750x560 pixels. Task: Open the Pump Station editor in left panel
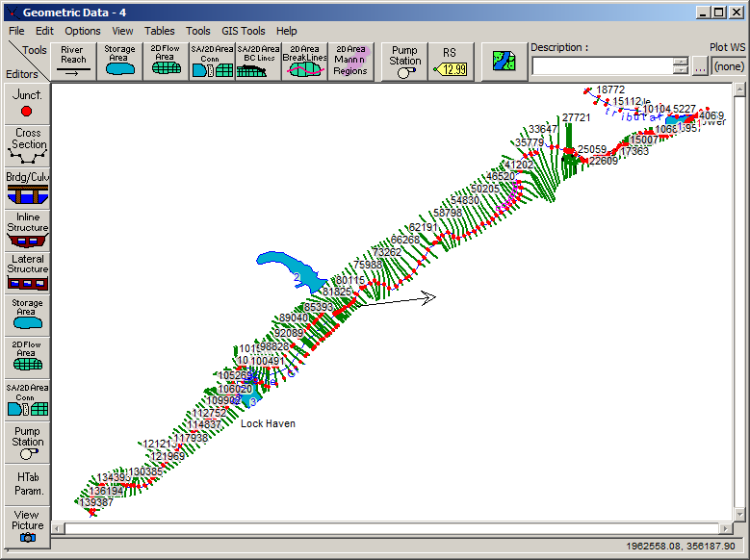click(x=27, y=442)
